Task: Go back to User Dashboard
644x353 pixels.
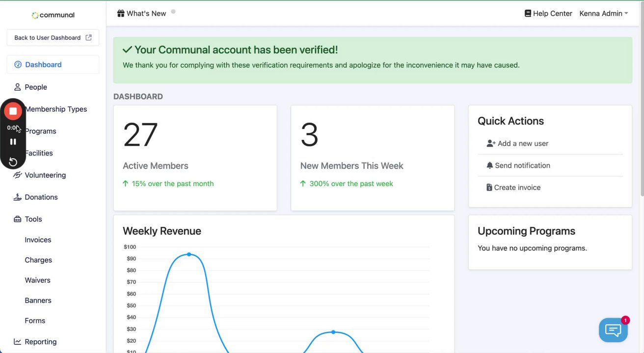Action: pyautogui.click(x=53, y=38)
